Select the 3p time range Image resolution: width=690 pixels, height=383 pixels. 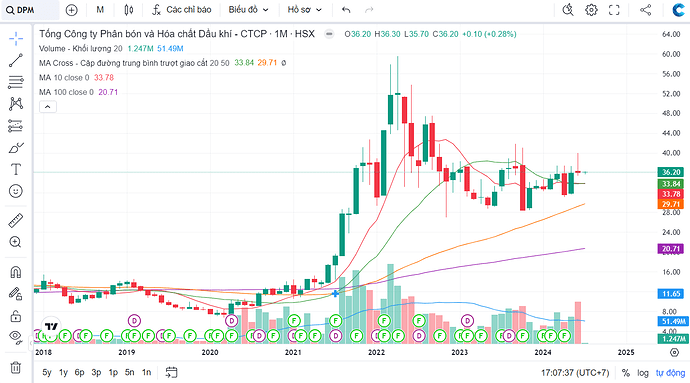(x=96, y=372)
